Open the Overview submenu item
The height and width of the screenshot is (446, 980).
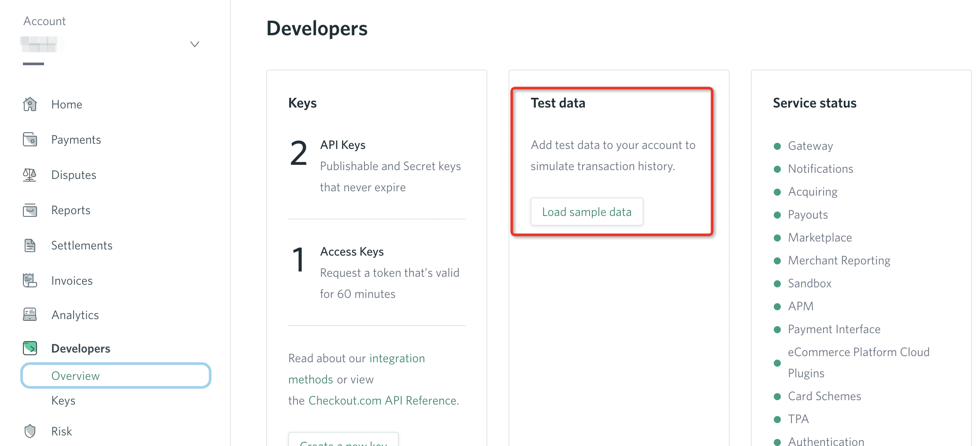point(75,376)
